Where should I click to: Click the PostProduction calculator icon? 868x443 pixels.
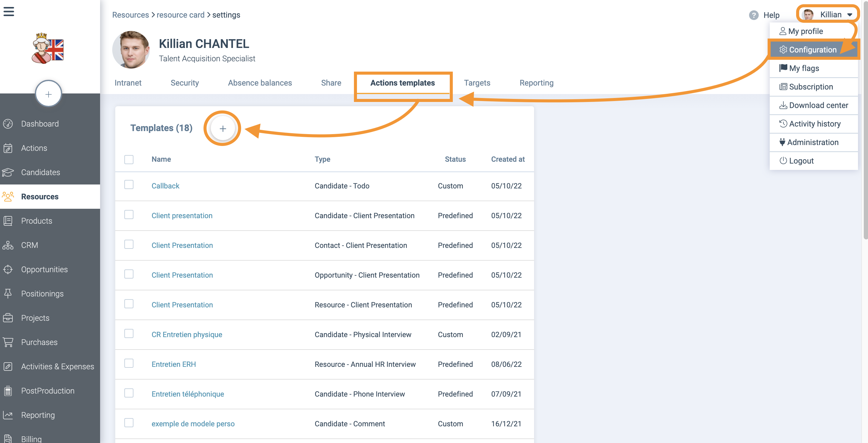[x=8, y=391]
